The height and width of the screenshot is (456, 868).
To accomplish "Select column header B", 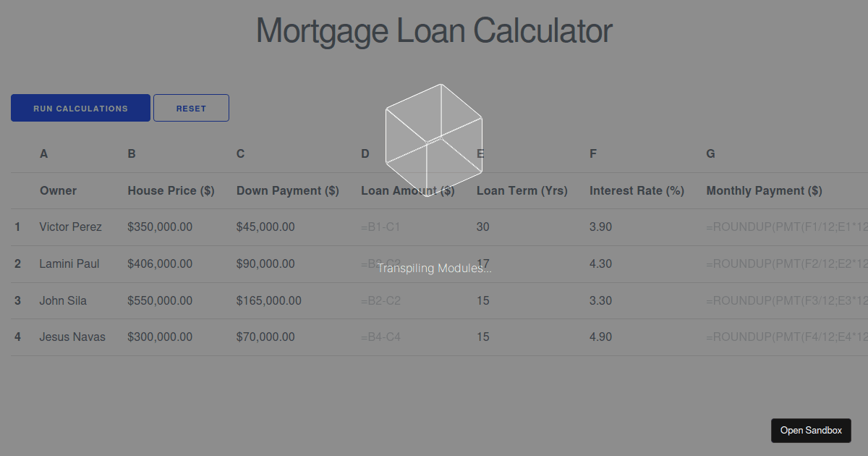I will click(132, 153).
